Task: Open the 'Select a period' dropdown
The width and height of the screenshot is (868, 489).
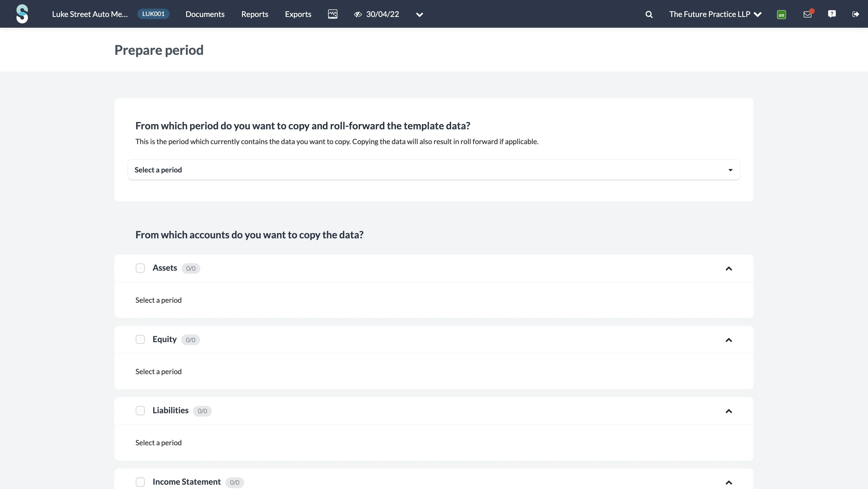Action: click(x=434, y=170)
